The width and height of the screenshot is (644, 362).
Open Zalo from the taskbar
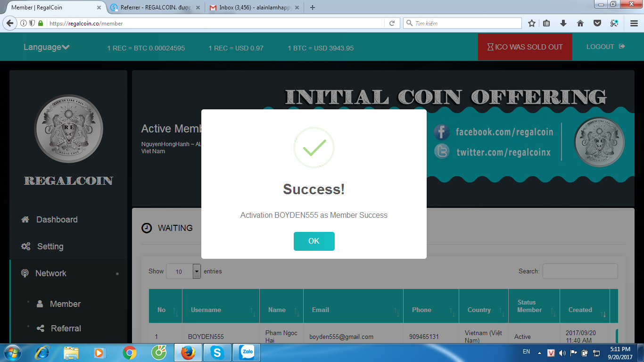(247, 353)
